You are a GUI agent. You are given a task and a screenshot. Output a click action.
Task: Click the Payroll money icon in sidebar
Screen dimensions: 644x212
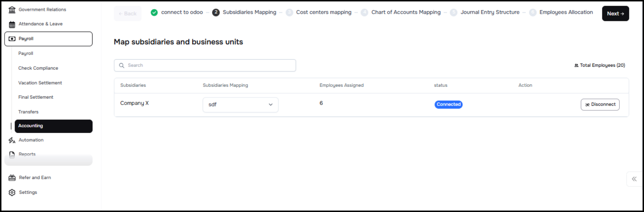pos(12,39)
